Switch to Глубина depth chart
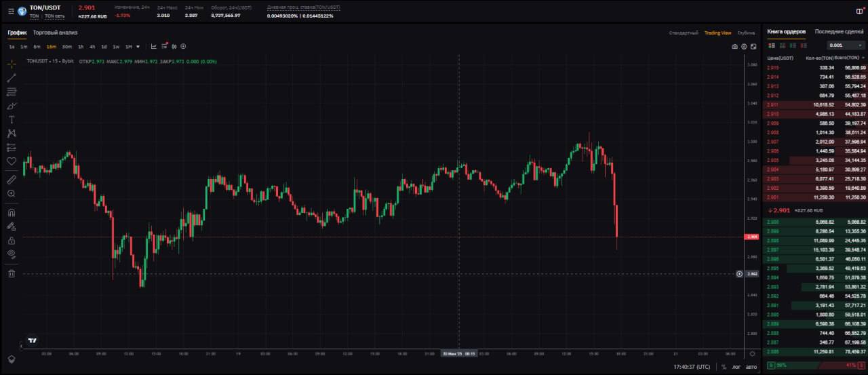868x375 pixels. (x=746, y=33)
